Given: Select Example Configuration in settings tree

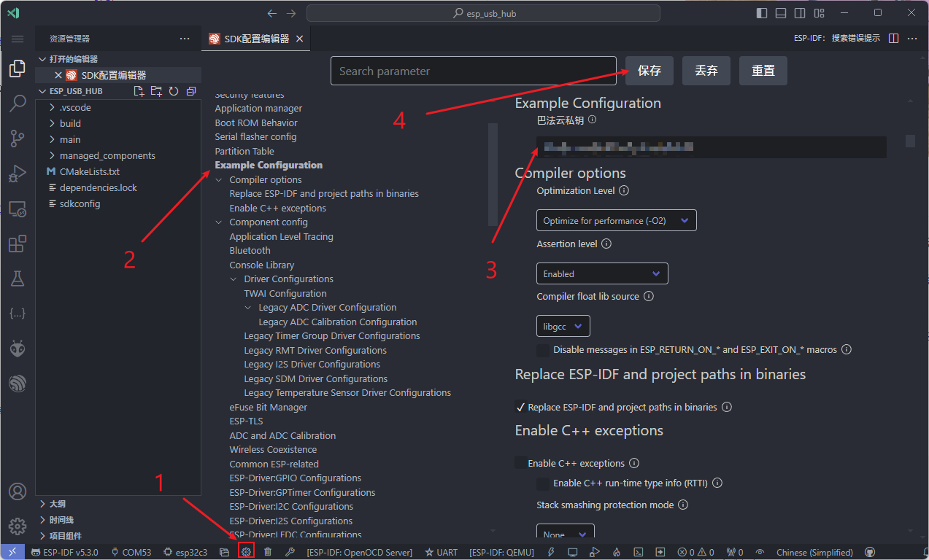Looking at the screenshot, I should pos(269,165).
